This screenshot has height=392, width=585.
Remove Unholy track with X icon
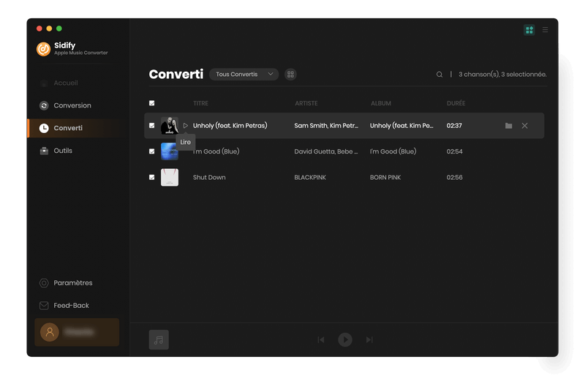point(524,126)
